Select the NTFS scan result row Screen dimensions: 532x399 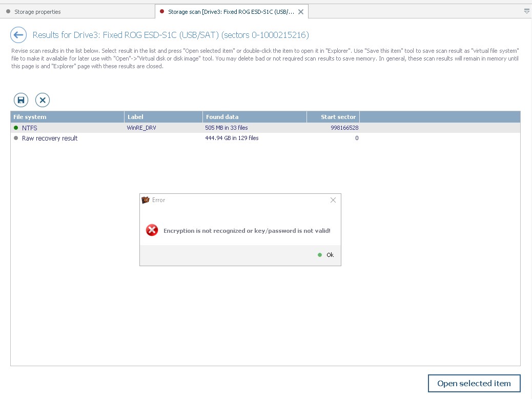(265, 128)
